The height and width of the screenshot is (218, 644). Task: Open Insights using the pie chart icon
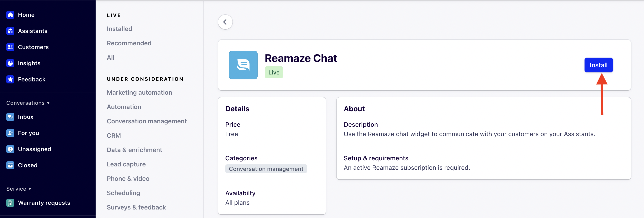tap(10, 63)
